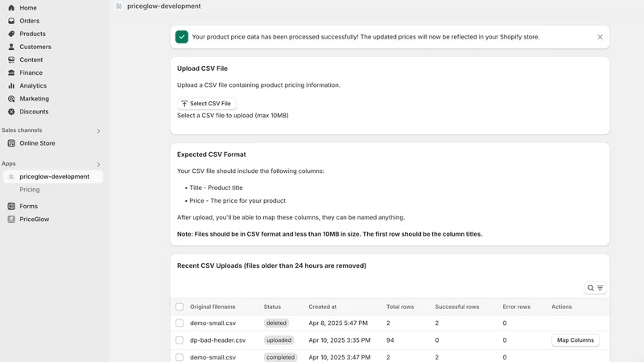Open the PriceGlow app link

point(34,219)
